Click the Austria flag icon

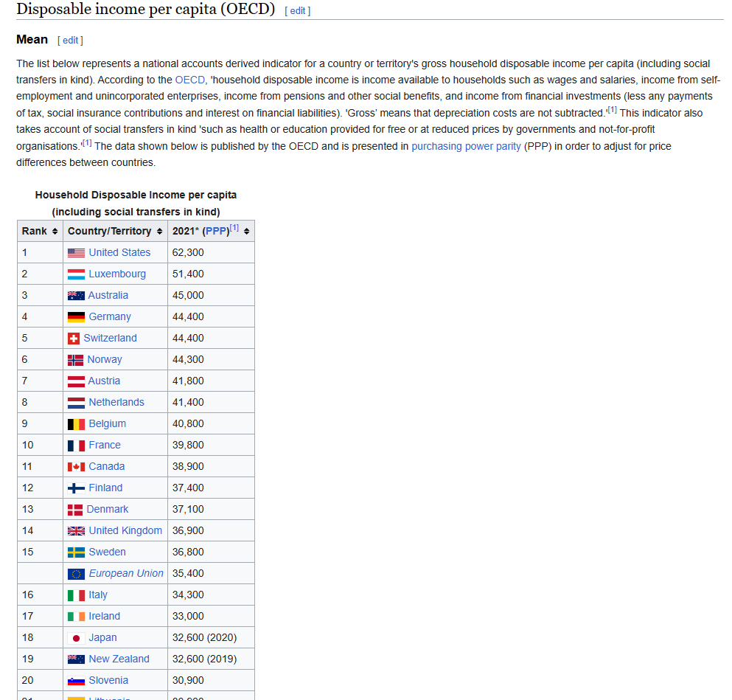[76, 381]
